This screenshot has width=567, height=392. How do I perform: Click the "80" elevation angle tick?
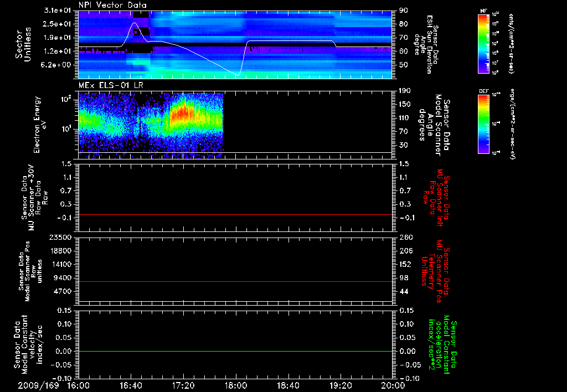pyautogui.click(x=404, y=24)
